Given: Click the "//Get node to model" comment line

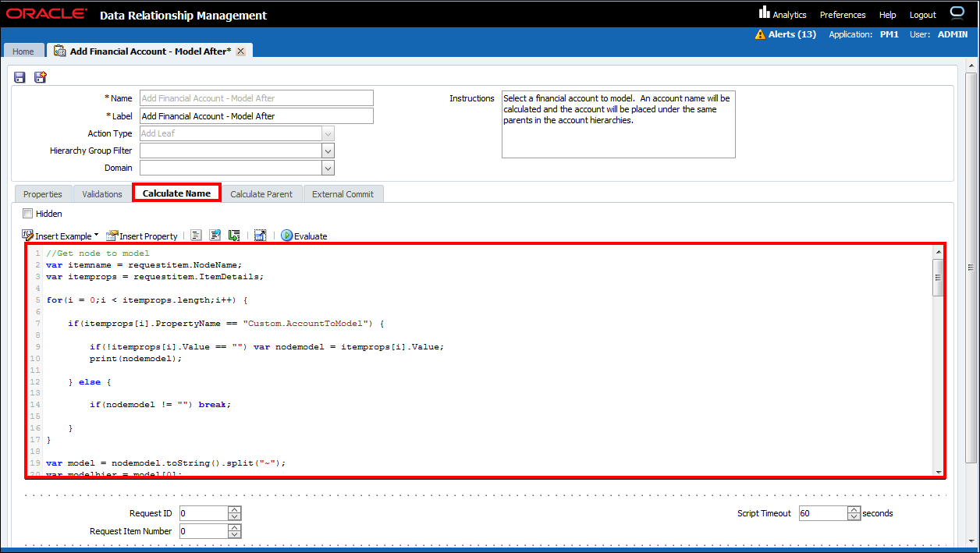Looking at the screenshot, I should [x=98, y=253].
